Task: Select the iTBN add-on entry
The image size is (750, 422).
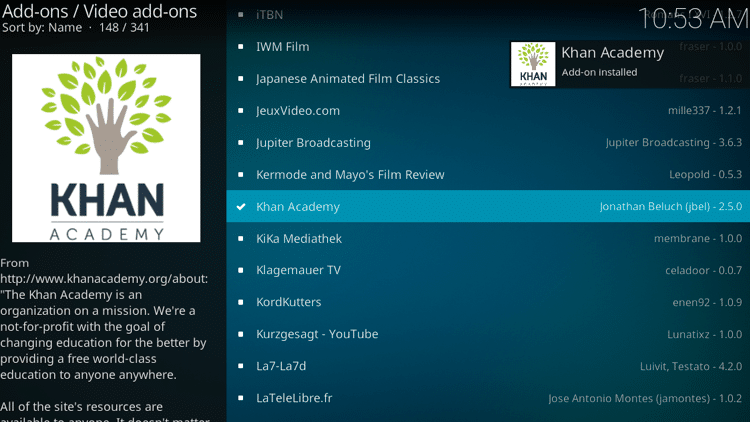Action: click(488, 15)
